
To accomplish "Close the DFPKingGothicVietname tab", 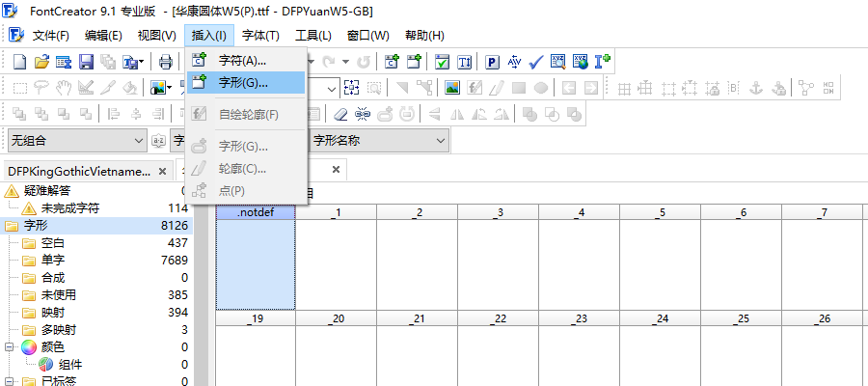I will (162, 171).
